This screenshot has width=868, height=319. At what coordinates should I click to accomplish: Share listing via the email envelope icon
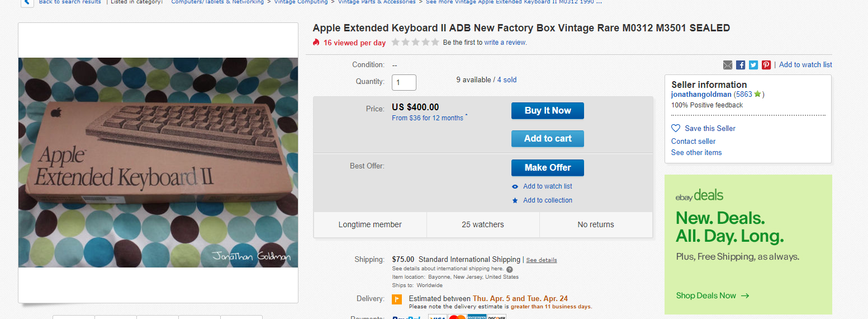(727, 65)
